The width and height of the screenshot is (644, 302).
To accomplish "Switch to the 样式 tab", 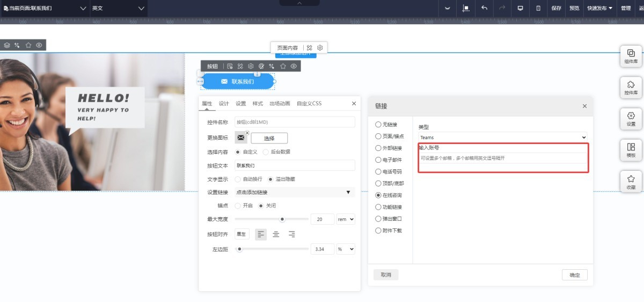I will [x=258, y=104].
